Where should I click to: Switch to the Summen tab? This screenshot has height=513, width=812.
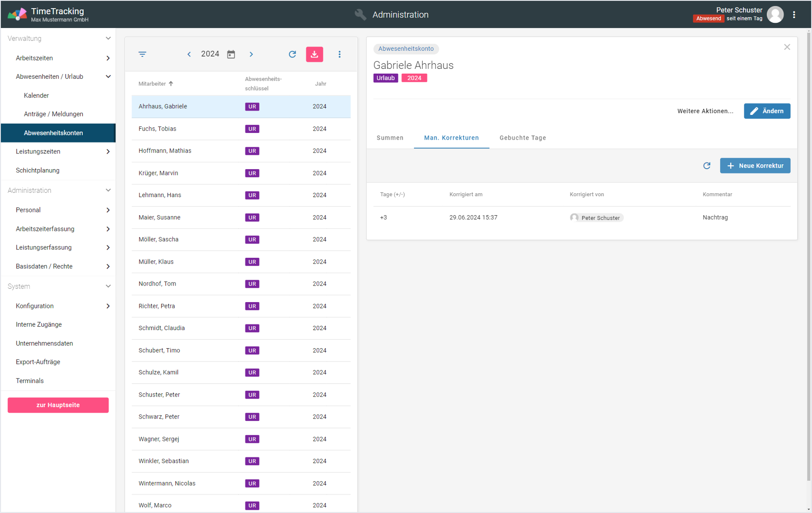pyautogui.click(x=390, y=138)
